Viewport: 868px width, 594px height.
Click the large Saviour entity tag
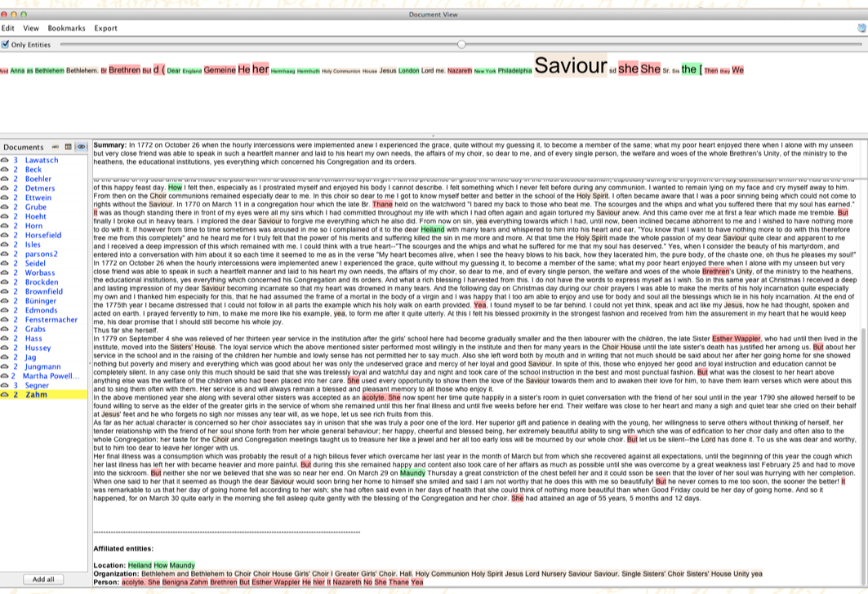point(571,67)
